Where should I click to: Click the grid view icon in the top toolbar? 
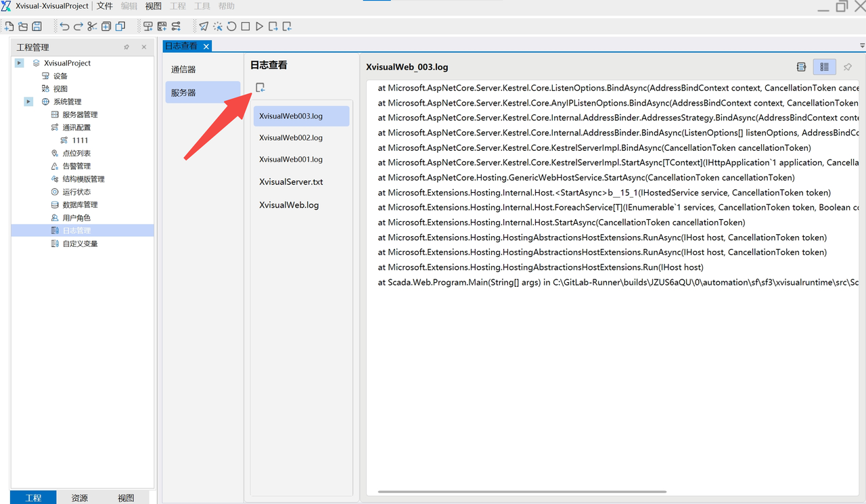[x=162, y=26]
